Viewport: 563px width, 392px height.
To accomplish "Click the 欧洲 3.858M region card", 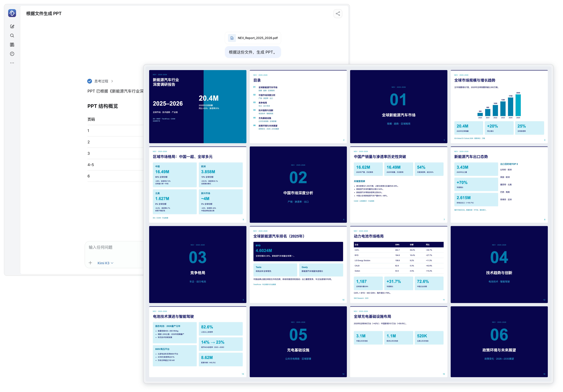I will [221, 175].
